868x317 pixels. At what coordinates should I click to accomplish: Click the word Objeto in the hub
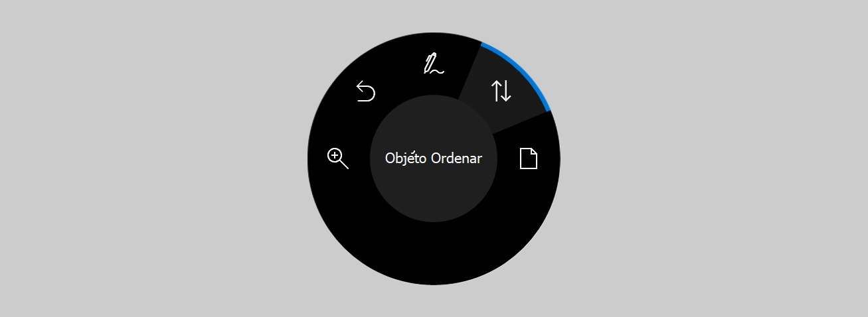[x=406, y=158]
